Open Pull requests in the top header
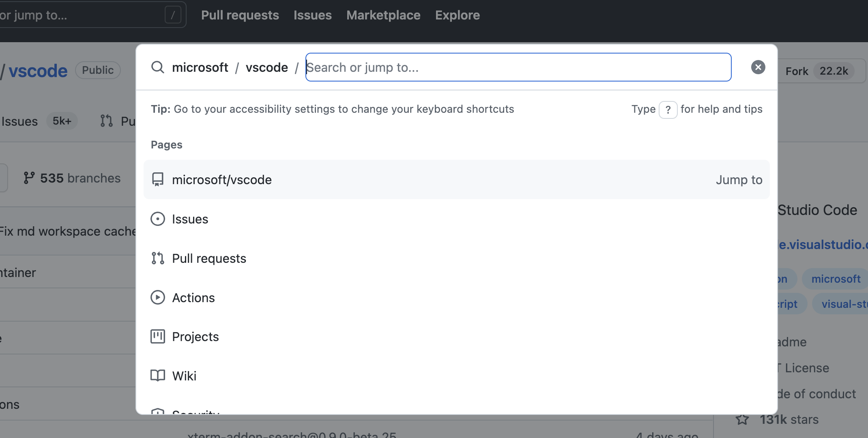This screenshot has height=438, width=868. [240, 15]
